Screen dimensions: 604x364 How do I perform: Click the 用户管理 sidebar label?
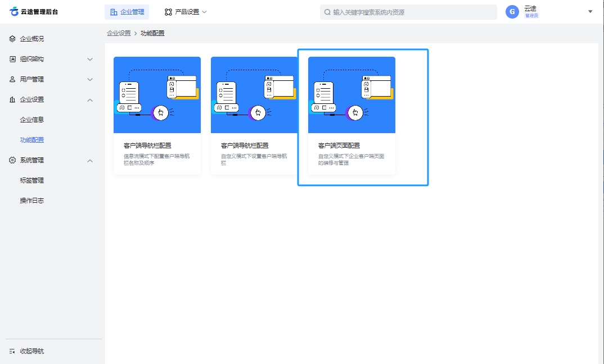[32, 79]
